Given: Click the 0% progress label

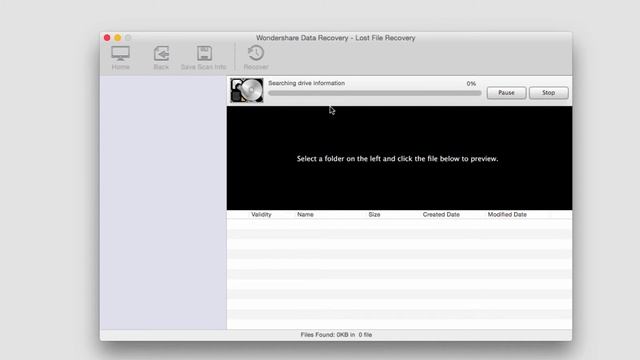Looking at the screenshot, I should pyautogui.click(x=471, y=83).
